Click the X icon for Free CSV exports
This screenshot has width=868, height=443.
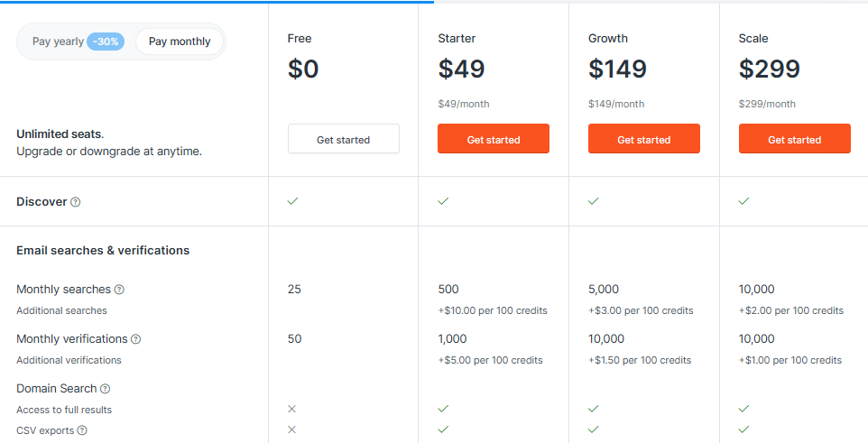(x=292, y=429)
